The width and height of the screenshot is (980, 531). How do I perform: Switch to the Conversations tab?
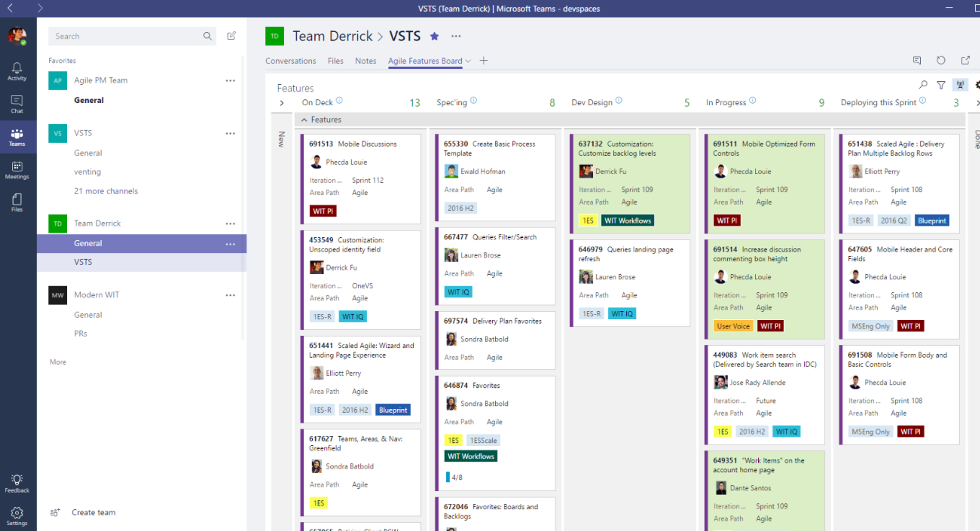tap(290, 61)
